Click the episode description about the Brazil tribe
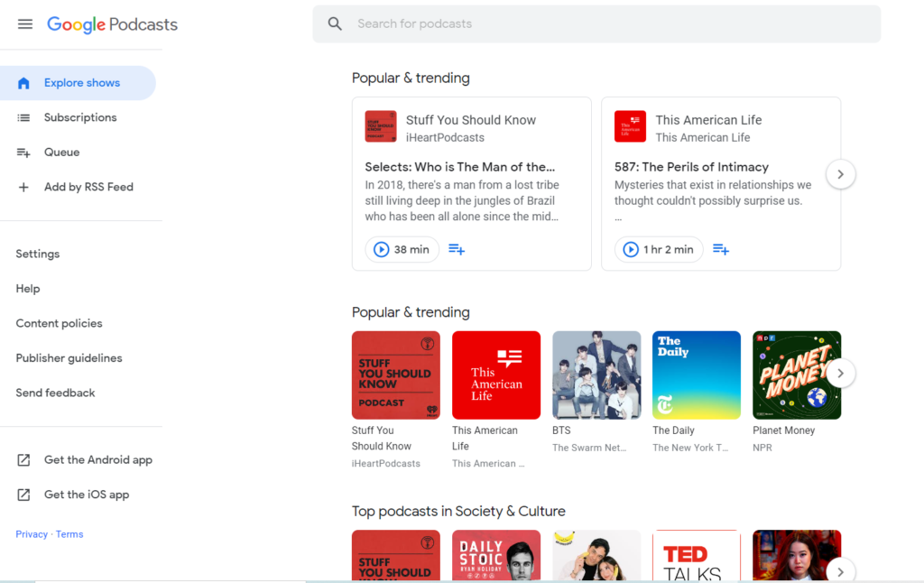This screenshot has height=583, width=924. [462, 201]
